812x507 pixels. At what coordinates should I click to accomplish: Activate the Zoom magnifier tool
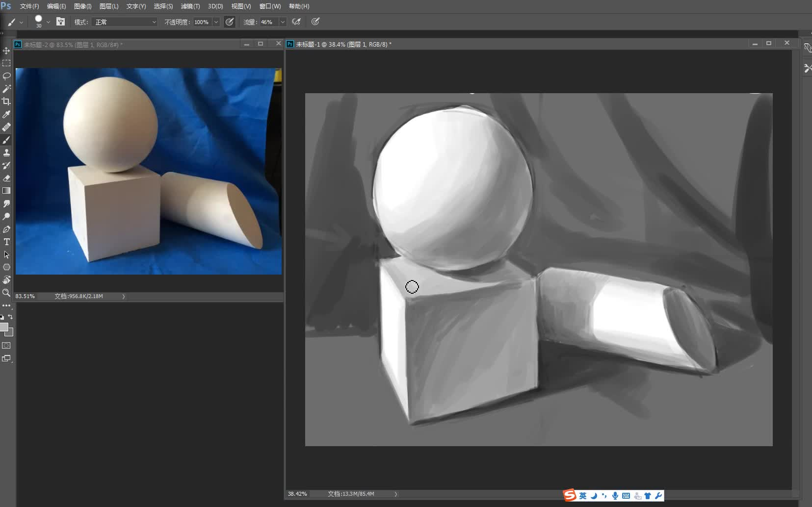coord(6,293)
